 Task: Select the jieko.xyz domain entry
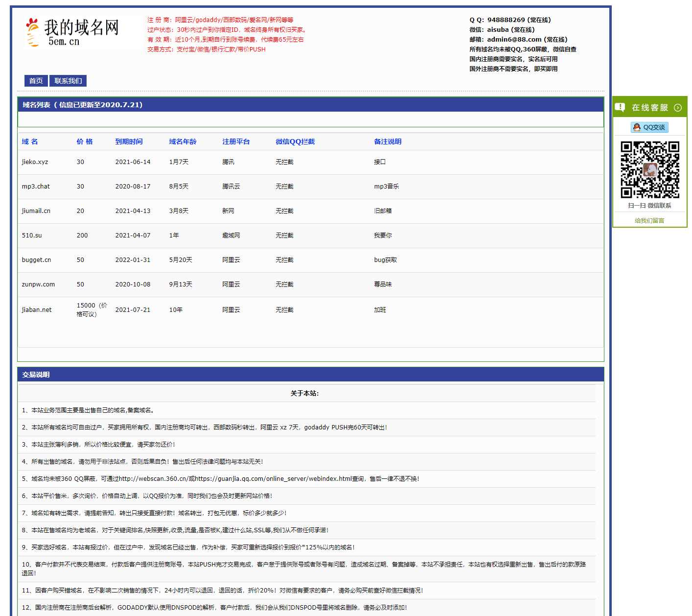[34, 162]
